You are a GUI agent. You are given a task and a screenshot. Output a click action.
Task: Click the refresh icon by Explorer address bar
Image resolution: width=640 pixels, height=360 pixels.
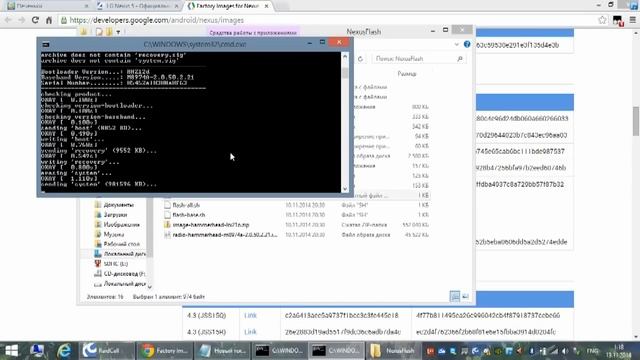pyautogui.click(x=360, y=59)
